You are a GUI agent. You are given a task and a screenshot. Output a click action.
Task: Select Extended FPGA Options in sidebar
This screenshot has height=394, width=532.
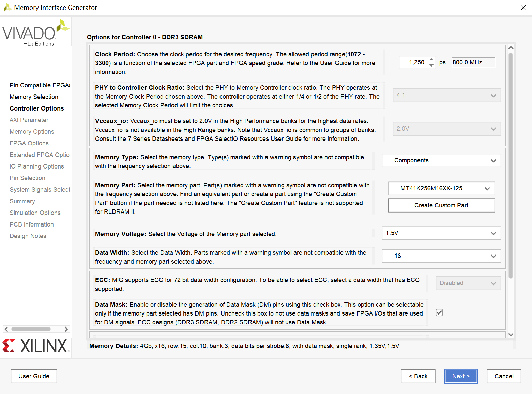coord(40,155)
